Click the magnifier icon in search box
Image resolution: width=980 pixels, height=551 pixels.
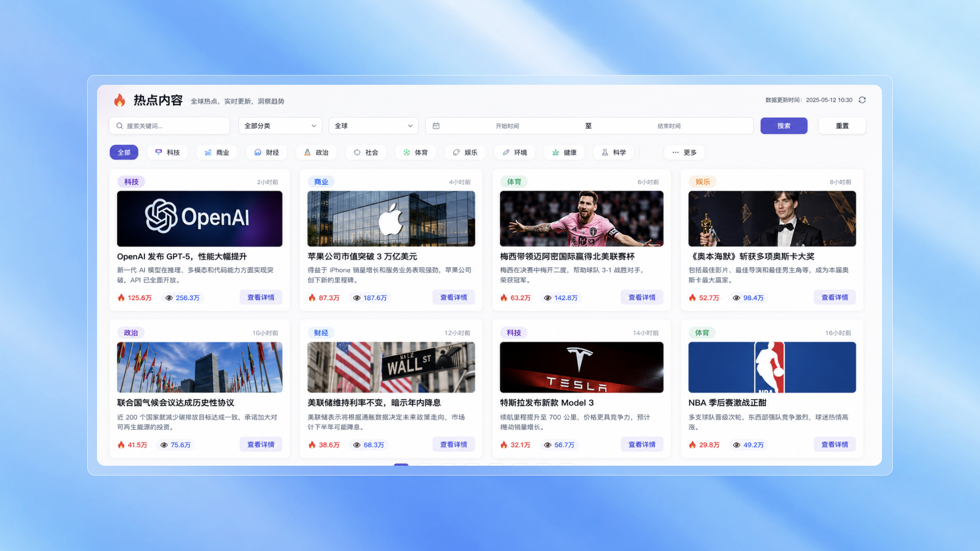point(120,126)
